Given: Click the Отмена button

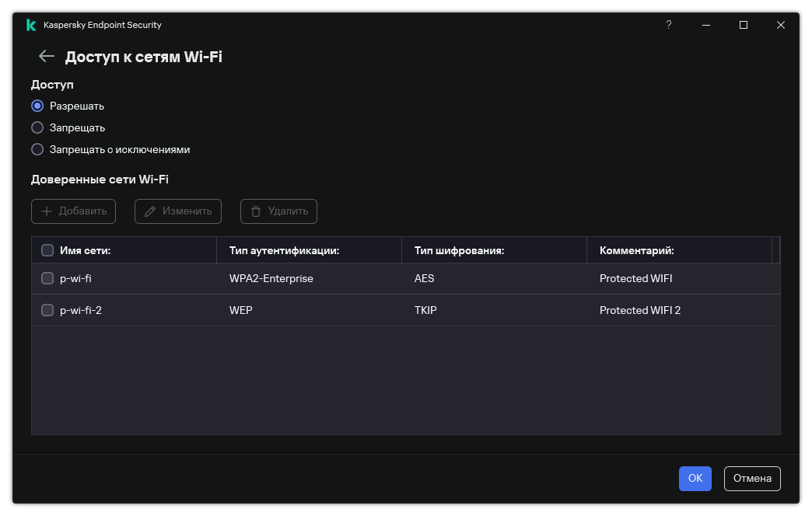Looking at the screenshot, I should (752, 478).
